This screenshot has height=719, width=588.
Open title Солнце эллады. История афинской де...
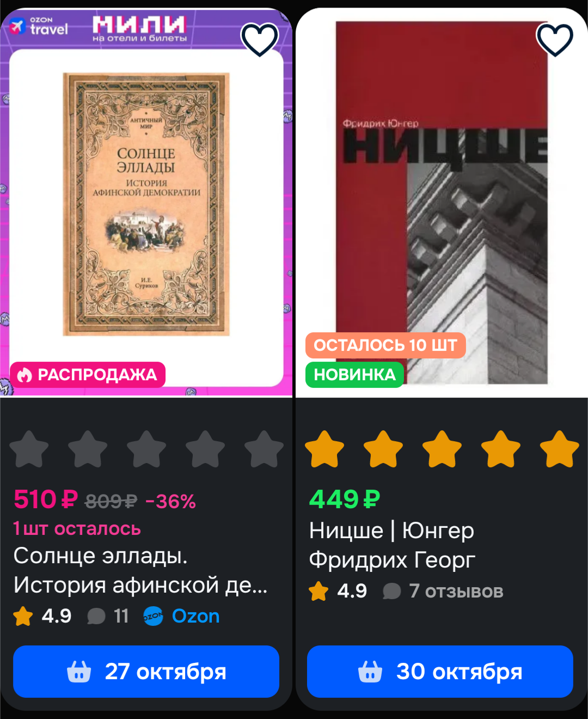click(x=140, y=570)
